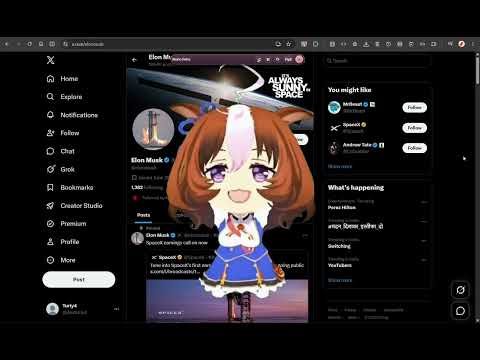Screen dimensions: 480x360
Task: Click the browser profile avatar icon
Action: 462,44
